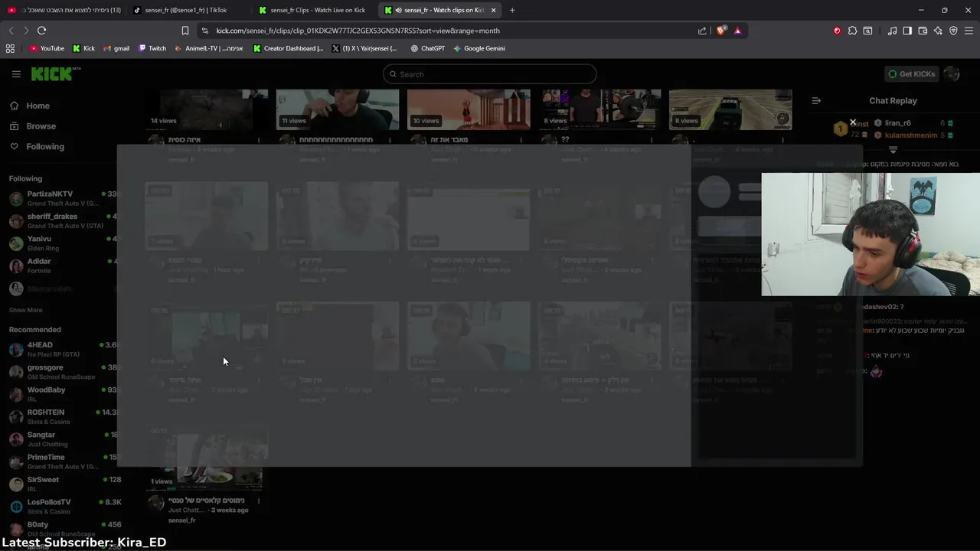
Task: Open Browse in Kick sidebar
Action: 33,126
